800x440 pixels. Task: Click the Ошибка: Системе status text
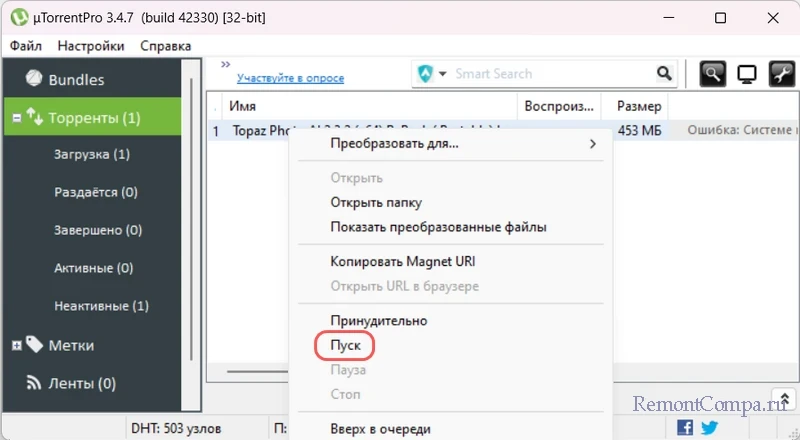click(743, 130)
